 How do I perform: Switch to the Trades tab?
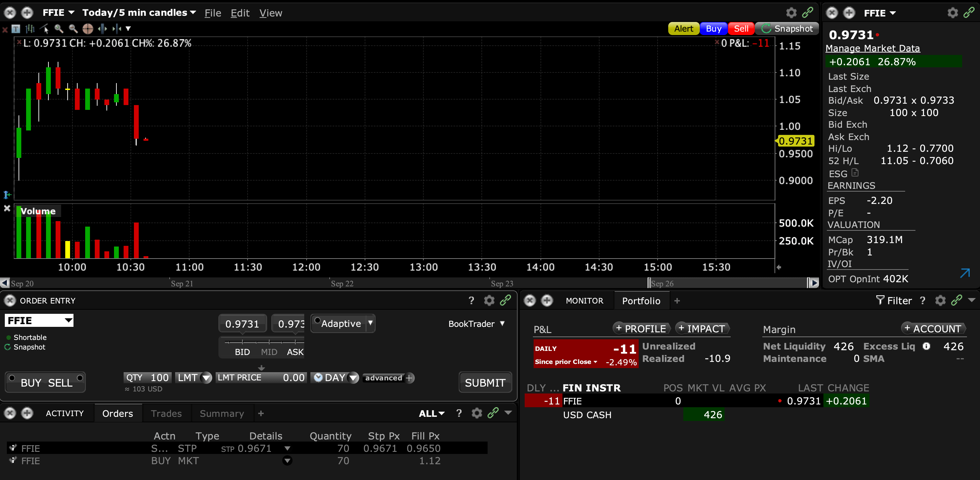166,413
